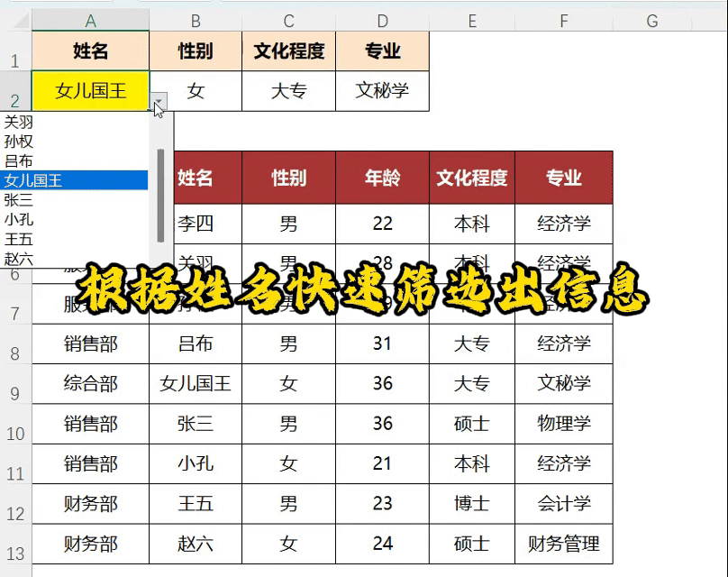Select row 13 header
The width and height of the screenshot is (728, 577).
click(x=15, y=544)
